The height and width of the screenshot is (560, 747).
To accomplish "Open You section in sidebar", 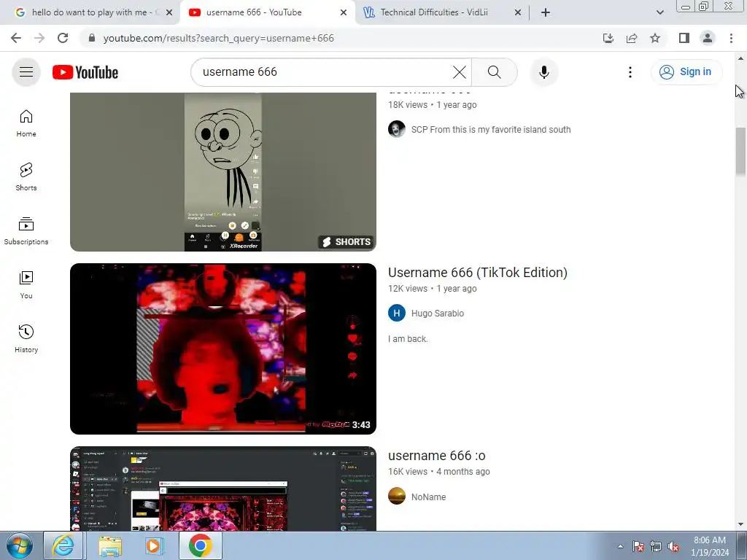I will [x=26, y=285].
